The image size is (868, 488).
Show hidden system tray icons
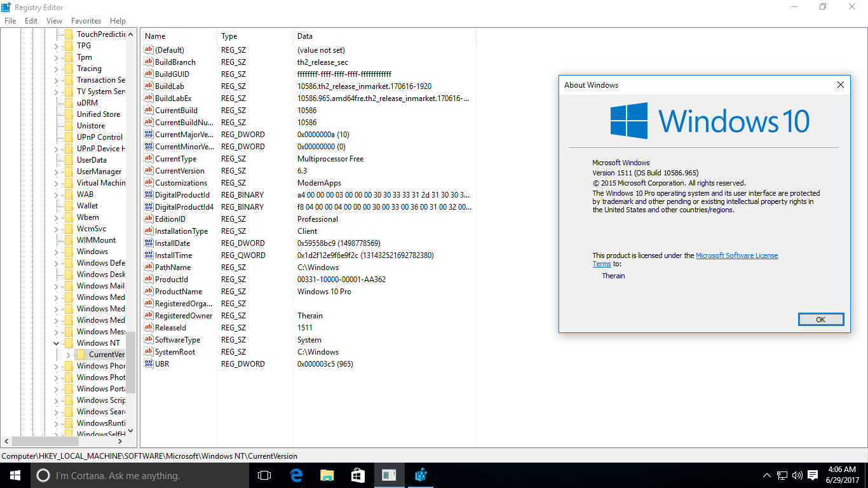click(x=767, y=475)
